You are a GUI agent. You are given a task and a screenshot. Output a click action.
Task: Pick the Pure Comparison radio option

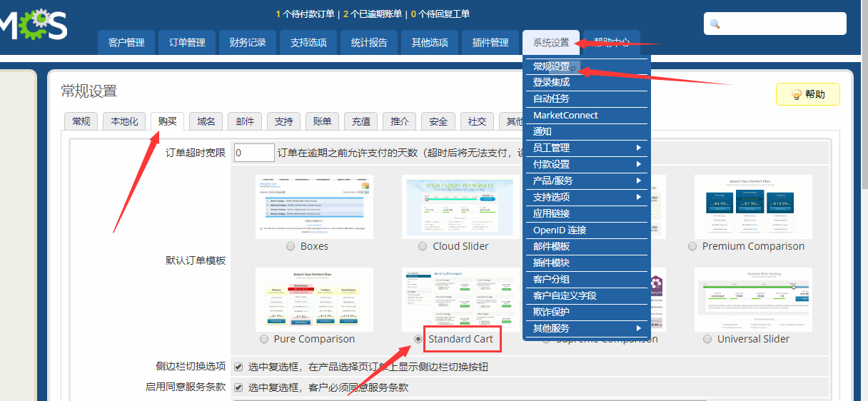(x=265, y=339)
